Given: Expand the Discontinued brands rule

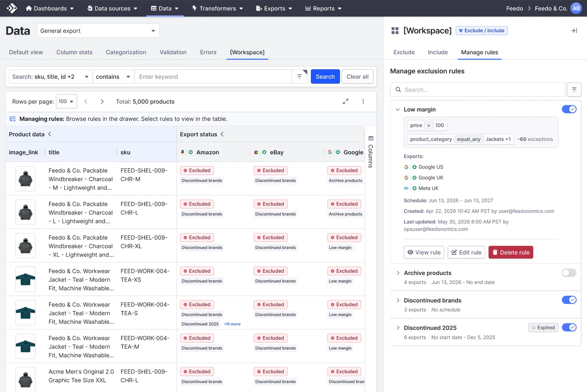Looking at the screenshot, I should (398, 300).
